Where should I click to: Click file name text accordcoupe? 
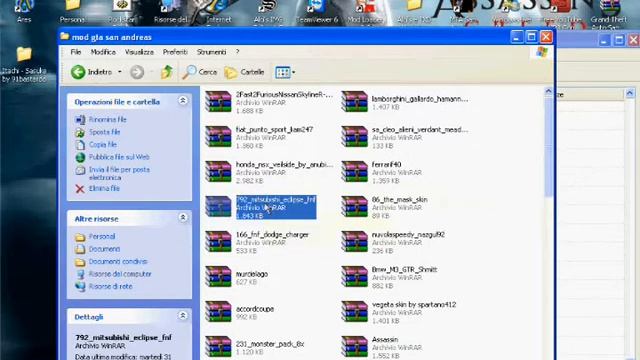pos(255,309)
